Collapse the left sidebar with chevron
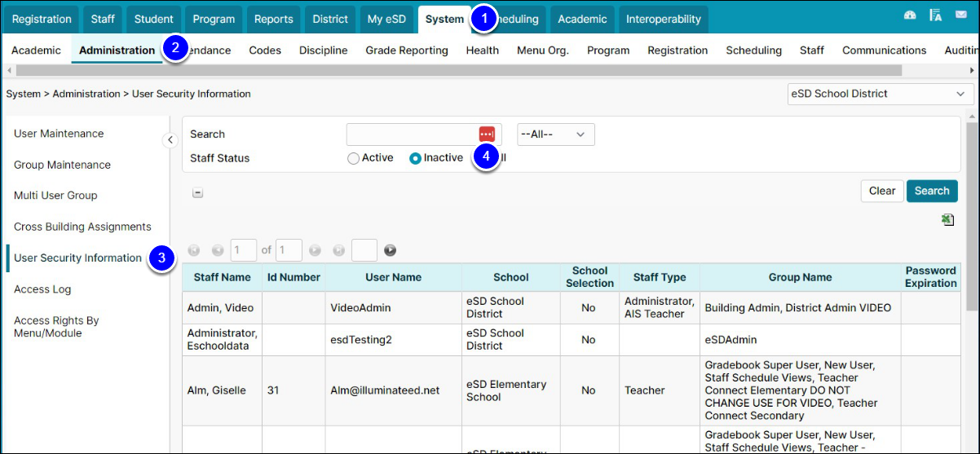Screen dimensions: 980x454 170,140
